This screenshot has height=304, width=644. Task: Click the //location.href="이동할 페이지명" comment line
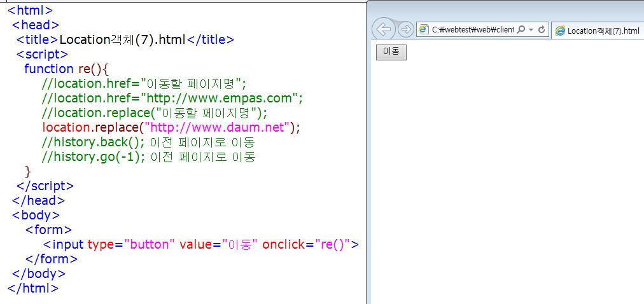pos(144,84)
